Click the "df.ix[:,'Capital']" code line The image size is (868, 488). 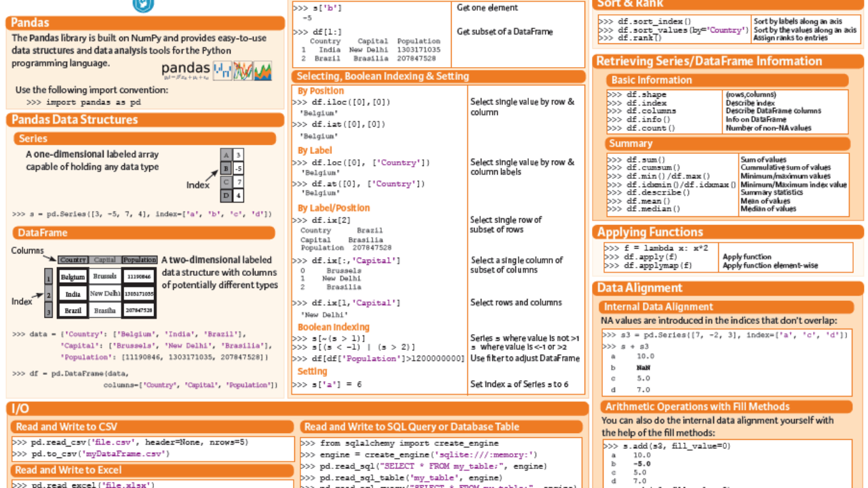347,261
